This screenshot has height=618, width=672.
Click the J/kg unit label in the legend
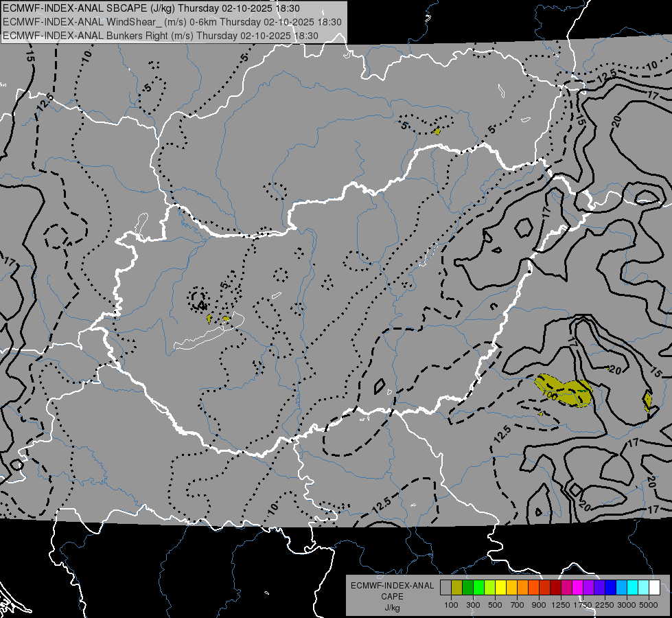pos(392,608)
